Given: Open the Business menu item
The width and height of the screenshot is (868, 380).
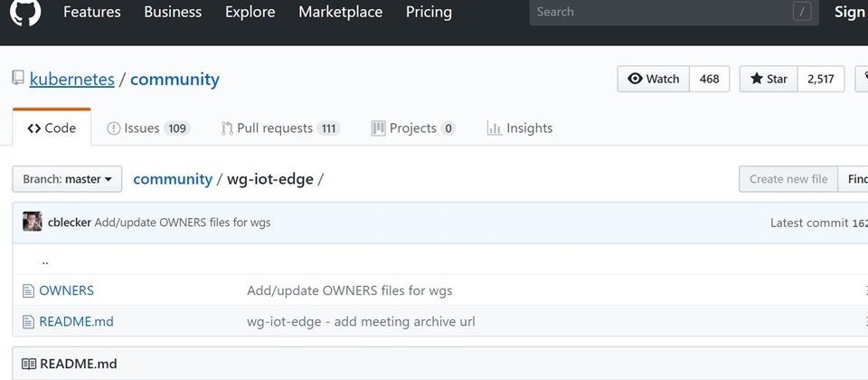Looking at the screenshot, I should [x=173, y=12].
